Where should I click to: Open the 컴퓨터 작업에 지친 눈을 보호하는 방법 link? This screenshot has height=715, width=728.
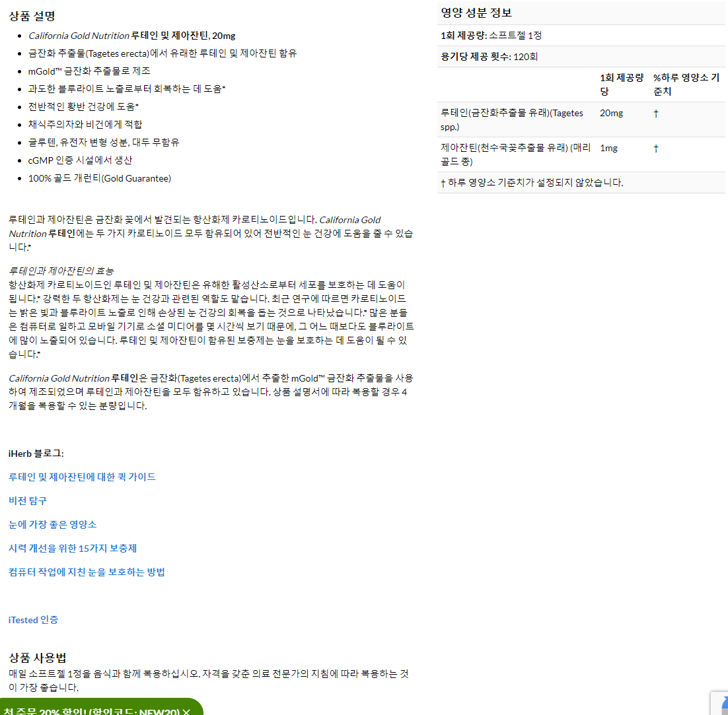pyautogui.click(x=87, y=572)
